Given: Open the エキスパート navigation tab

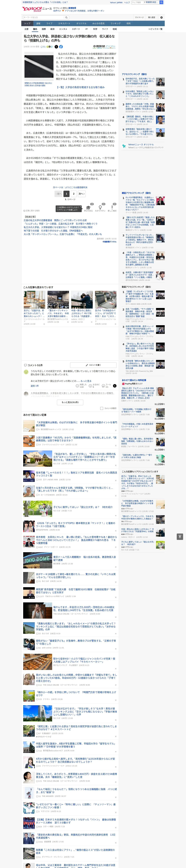Looking at the screenshot, I should pos(64,24).
